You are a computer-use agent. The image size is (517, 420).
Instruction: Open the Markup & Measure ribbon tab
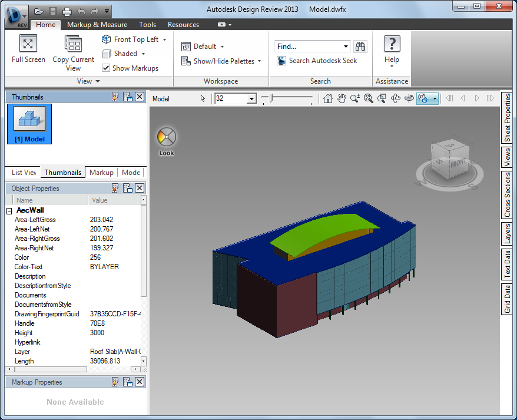coord(97,25)
